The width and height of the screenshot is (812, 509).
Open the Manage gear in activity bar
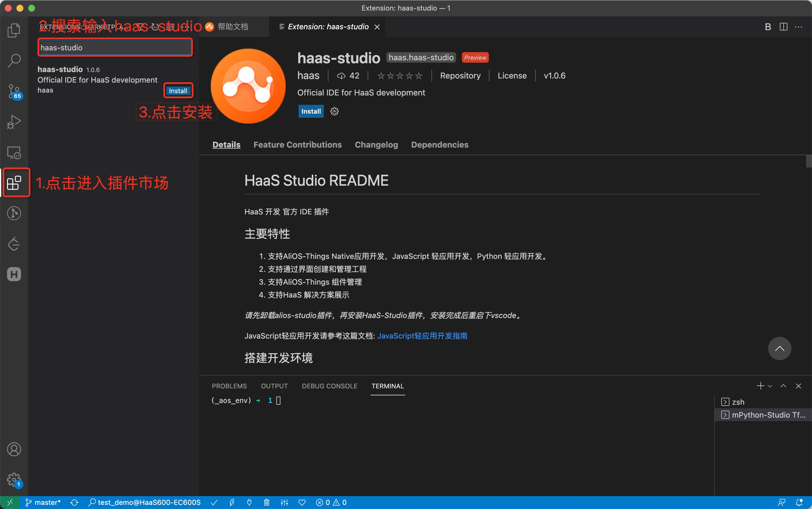[x=14, y=480]
